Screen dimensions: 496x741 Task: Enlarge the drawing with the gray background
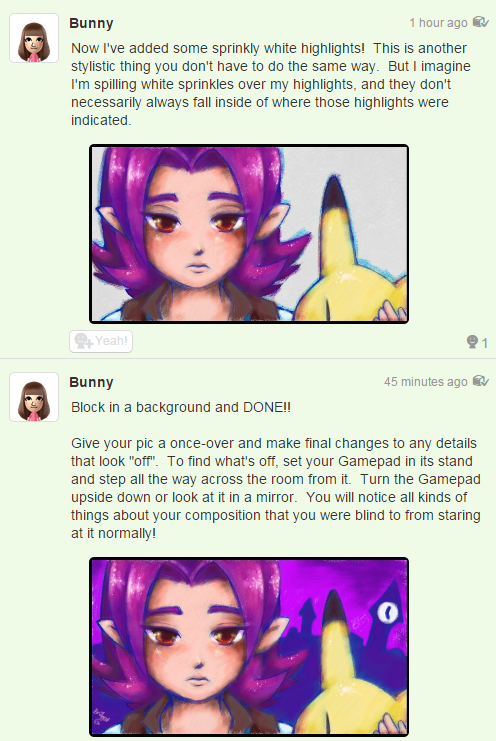249,234
